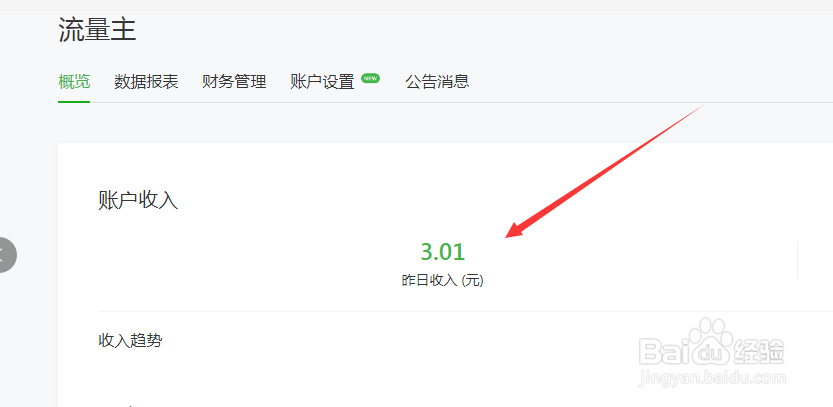Open the 账户设置 tab
Screen dimensions: 833x407
pos(322,82)
